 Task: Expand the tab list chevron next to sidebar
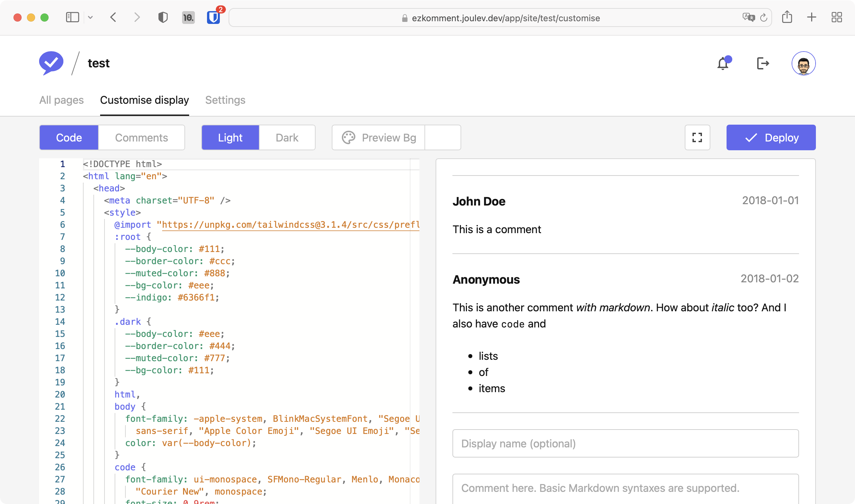[x=90, y=17]
